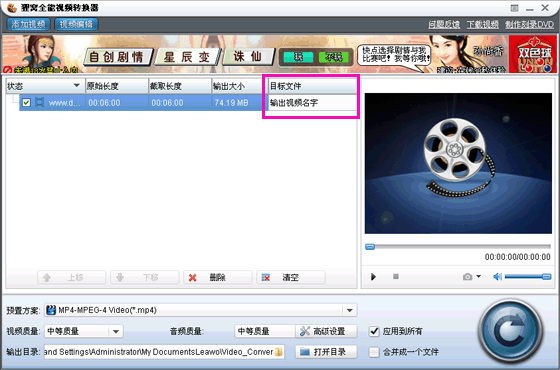This screenshot has height=370, width=560.
Task: Stop the preview playback
Action: tap(396, 276)
